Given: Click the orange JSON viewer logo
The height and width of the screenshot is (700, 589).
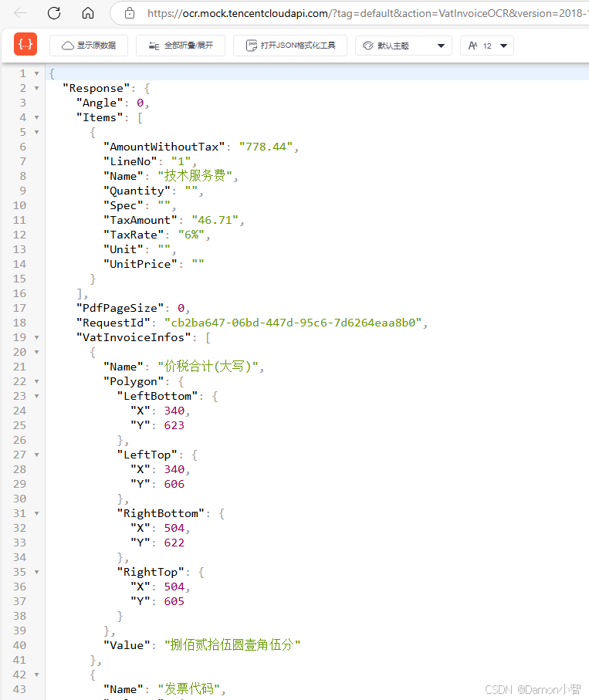Looking at the screenshot, I should pos(25,44).
